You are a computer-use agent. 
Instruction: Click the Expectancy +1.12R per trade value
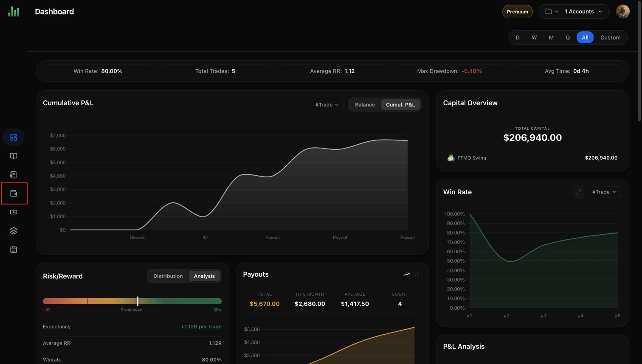pos(201,327)
